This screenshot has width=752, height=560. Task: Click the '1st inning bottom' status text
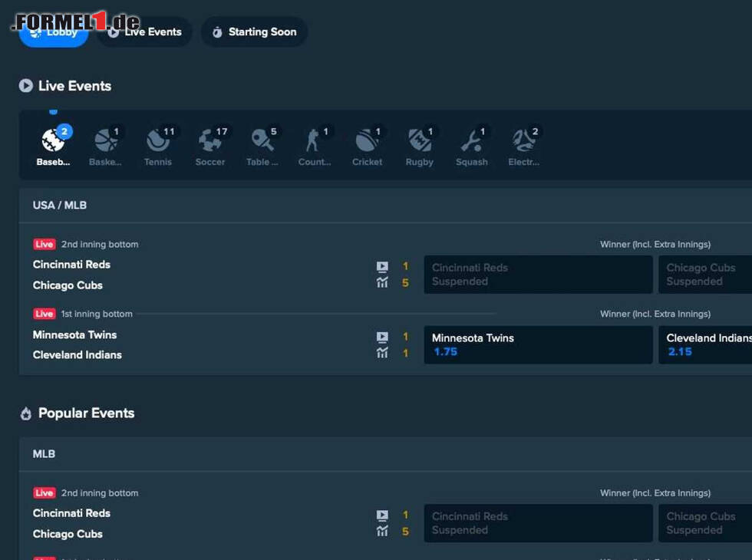click(x=97, y=314)
